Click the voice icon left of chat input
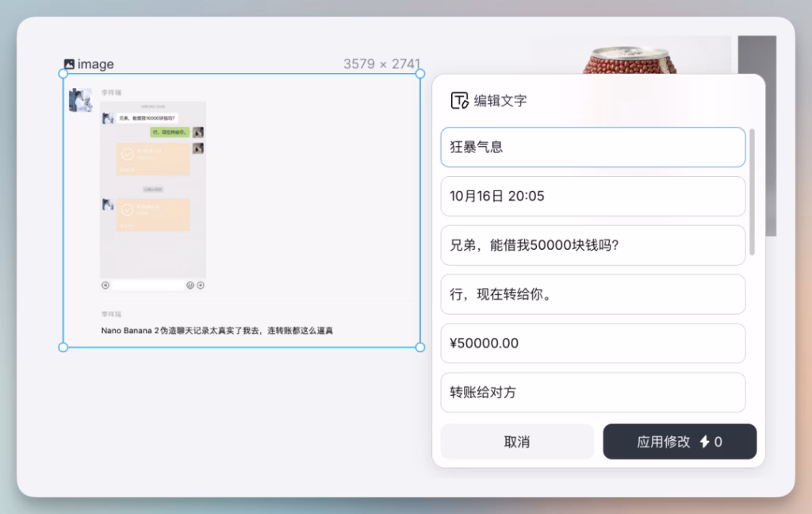 (105, 285)
